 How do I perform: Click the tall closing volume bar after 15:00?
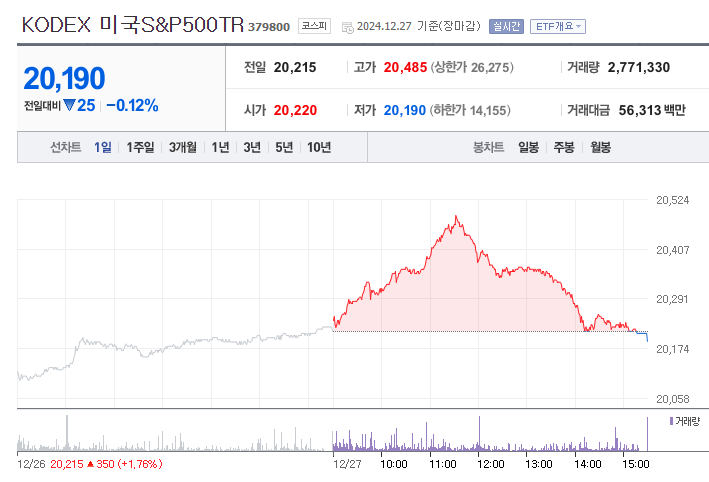tap(648, 434)
